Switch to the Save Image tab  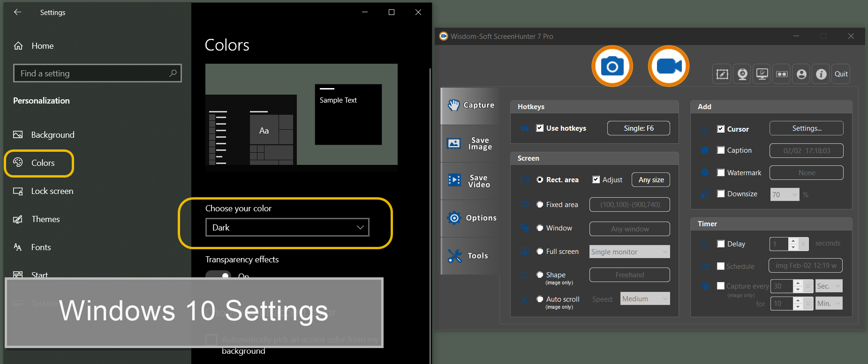[470, 143]
